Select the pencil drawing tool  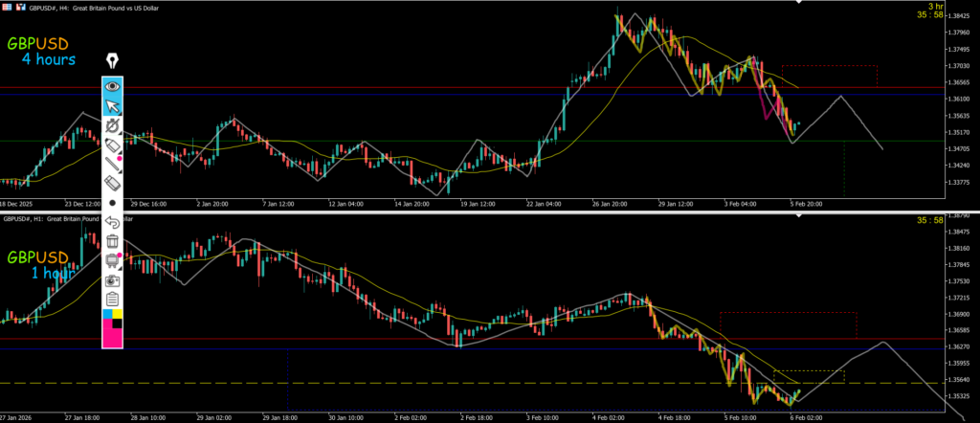pyautogui.click(x=113, y=163)
